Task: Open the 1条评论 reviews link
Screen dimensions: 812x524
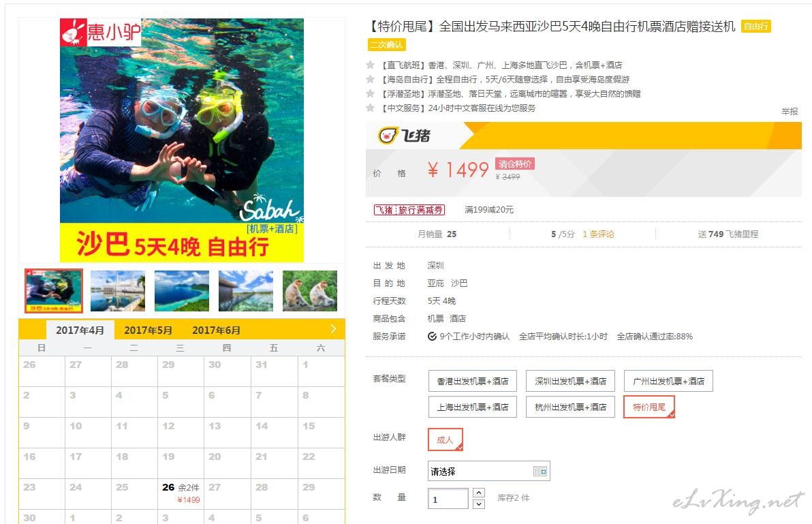Action: coord(598,234)
